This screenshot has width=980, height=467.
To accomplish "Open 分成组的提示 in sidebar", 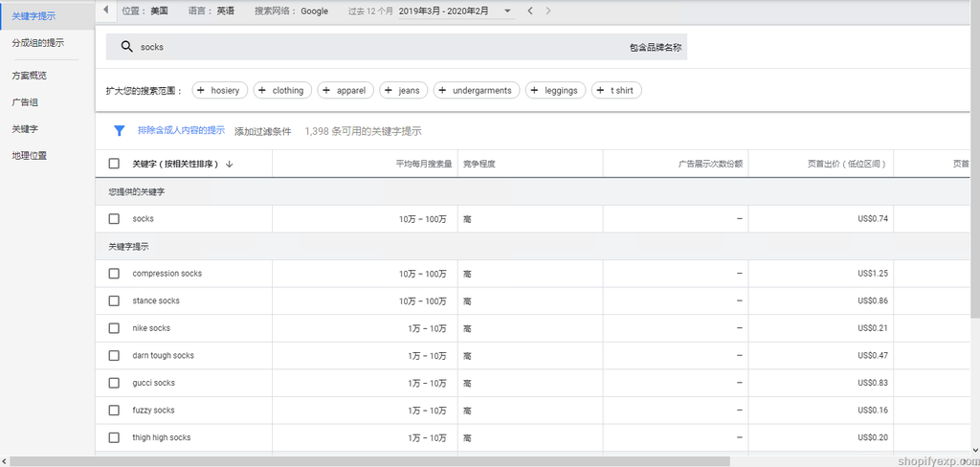I will [38, 43].
